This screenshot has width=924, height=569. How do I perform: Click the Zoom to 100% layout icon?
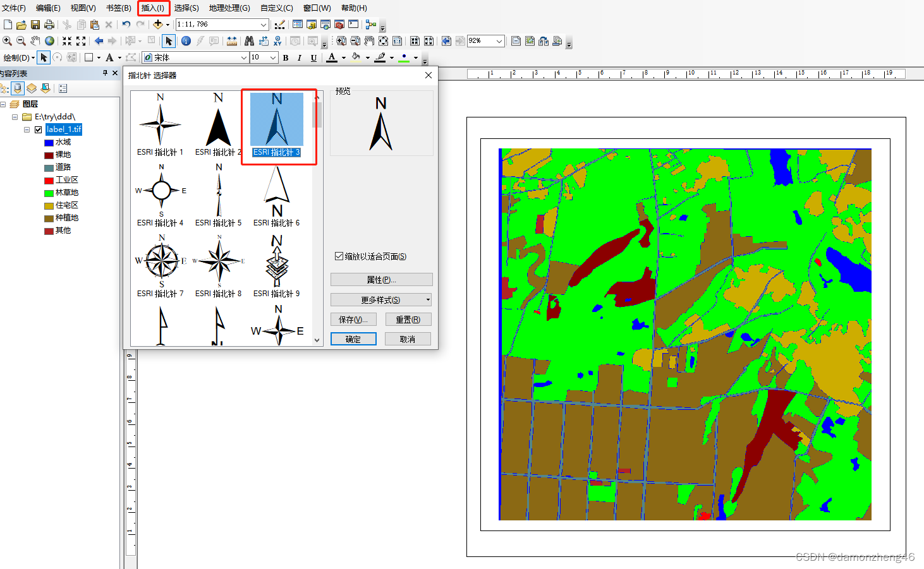pos(397,41)
